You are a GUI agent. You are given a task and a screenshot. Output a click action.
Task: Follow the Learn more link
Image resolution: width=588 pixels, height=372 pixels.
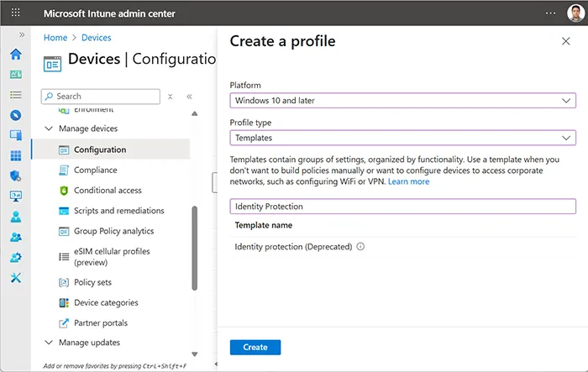pyautogui.click(x=408, y=181)
